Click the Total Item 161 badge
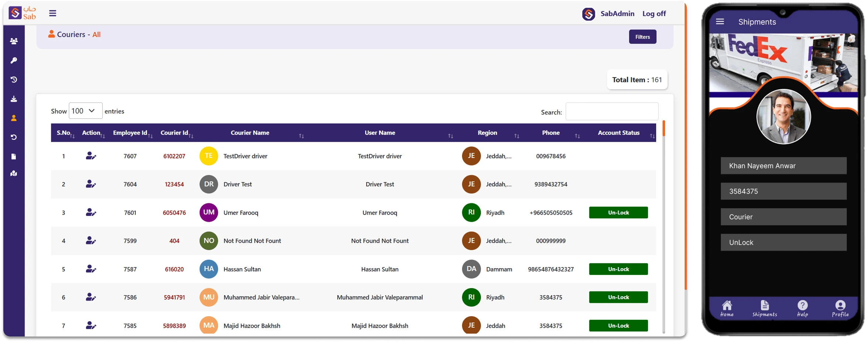The width and height of the screenshot is (868, 342). (x=637, y=80)
